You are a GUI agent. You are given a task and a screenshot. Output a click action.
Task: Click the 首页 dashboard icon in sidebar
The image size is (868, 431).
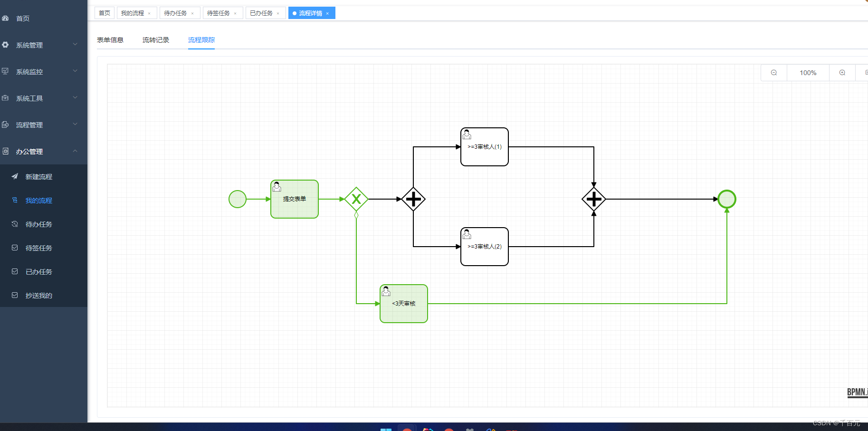tap(5, 18)
